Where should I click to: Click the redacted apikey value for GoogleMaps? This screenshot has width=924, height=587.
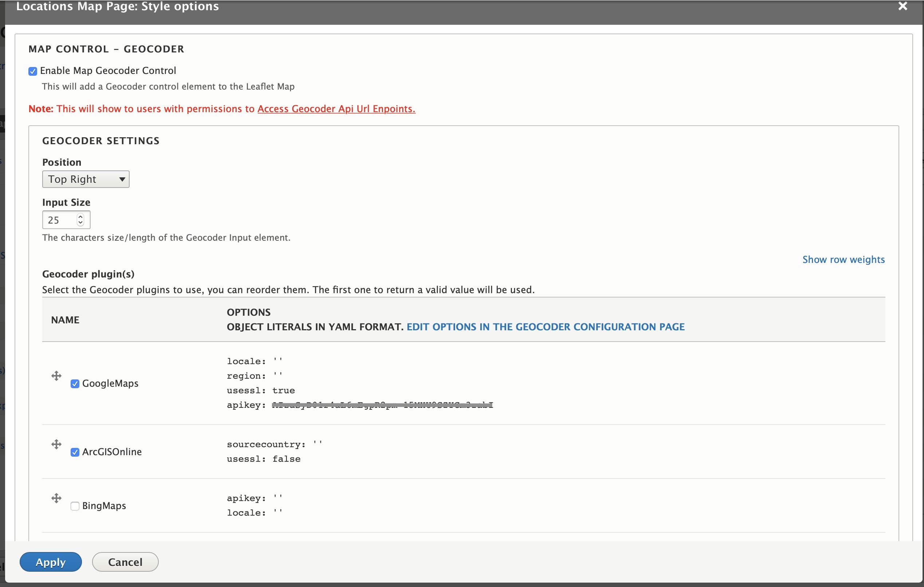(x=382, y=405)
